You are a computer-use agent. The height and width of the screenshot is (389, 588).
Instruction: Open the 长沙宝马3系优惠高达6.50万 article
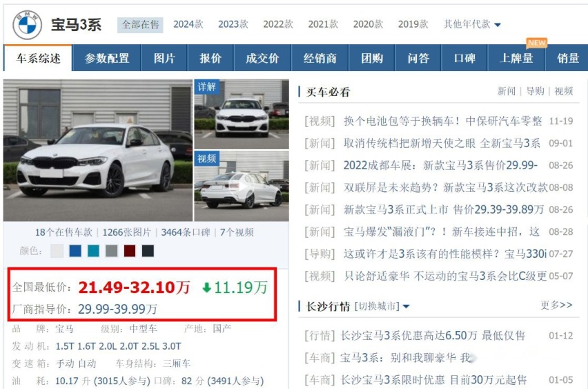point(433,335)
